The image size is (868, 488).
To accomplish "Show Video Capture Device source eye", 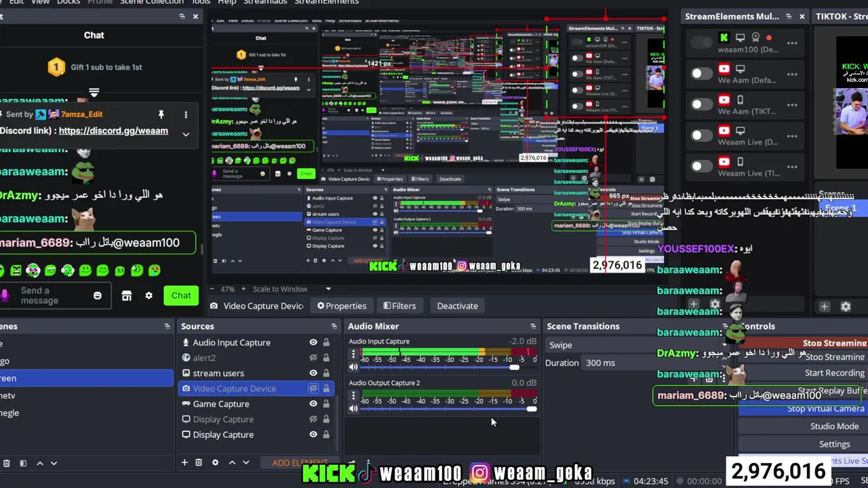I will [x=313, y=389].
